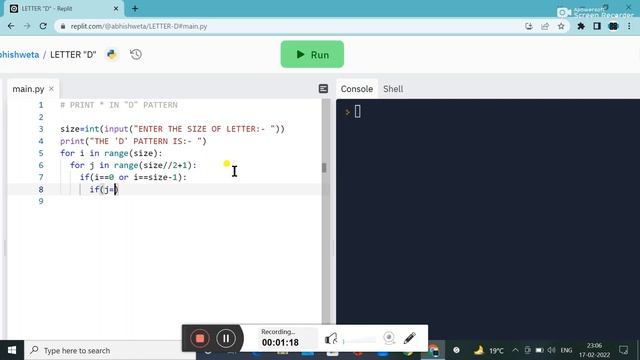Click the Python language logo icon
Image resolution: width=640 pixels, height=360 pixels.
point(111,54)
